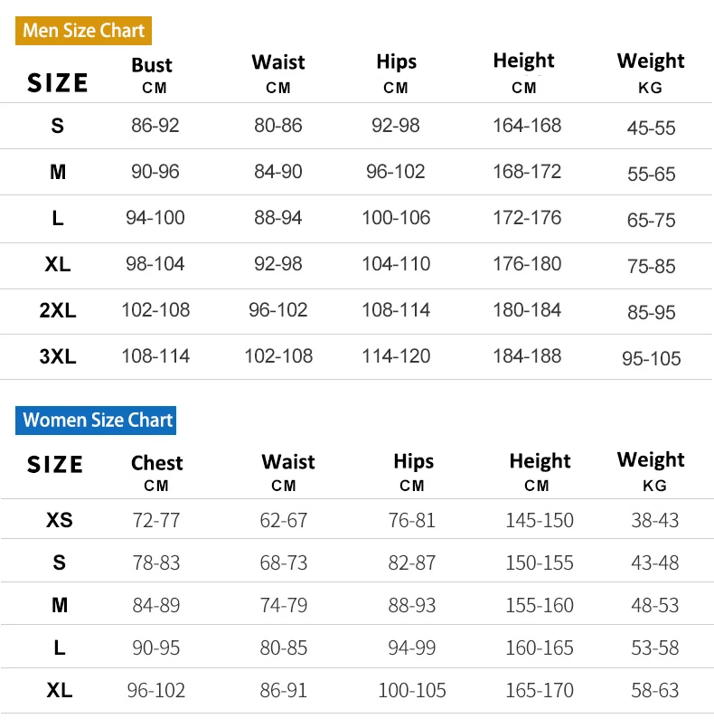Click the 94-100 bust measurement
The height and width of the screenshot is (728, 714).
point(155,218)
